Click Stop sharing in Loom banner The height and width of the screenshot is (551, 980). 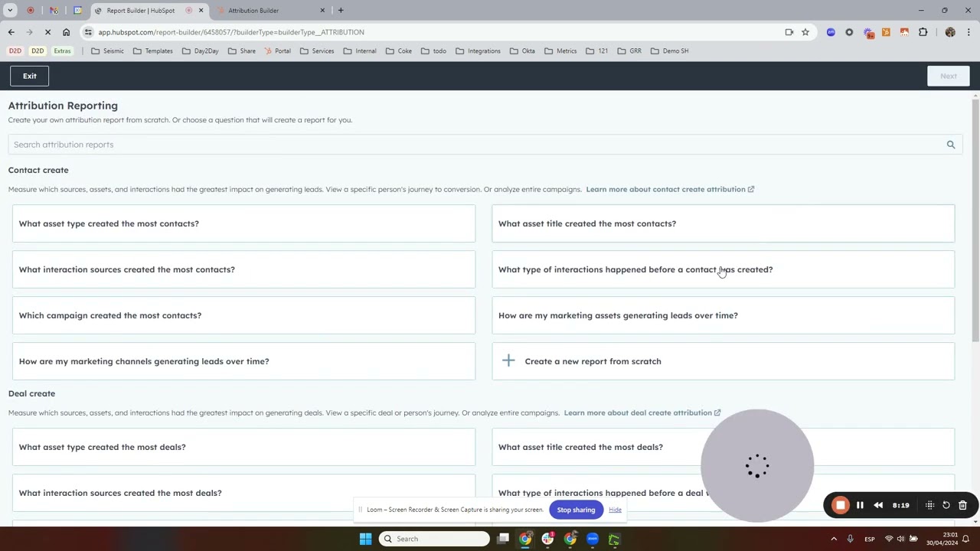click(x=576, y=510)
